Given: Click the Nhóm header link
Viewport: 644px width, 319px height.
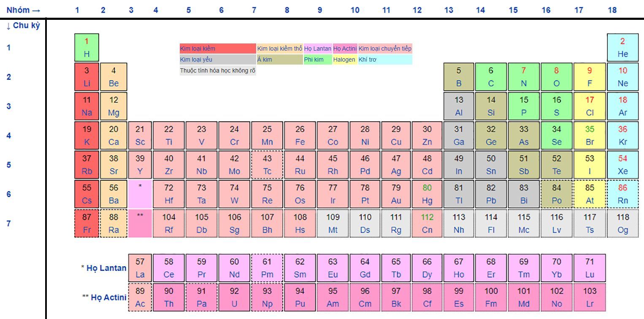Looking at the screenshot, I should click(24, 10).
